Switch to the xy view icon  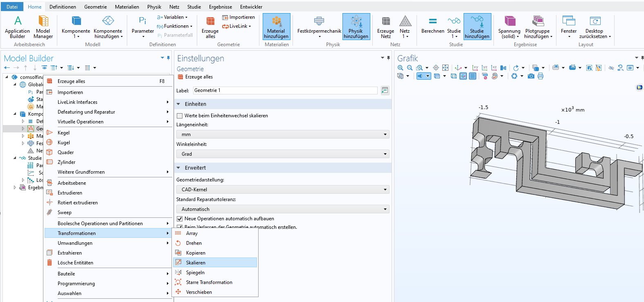(475, 68)
